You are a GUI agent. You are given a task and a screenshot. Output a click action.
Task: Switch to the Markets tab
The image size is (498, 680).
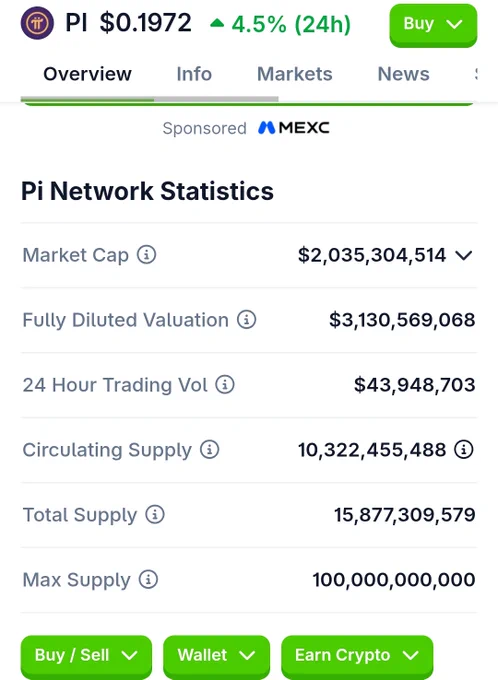(x=295, y=74)
